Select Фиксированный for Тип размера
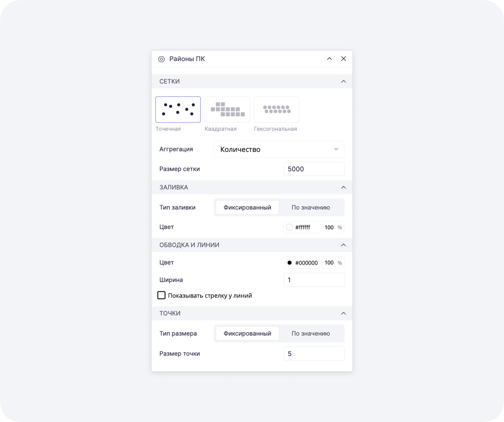 point(247,333)
